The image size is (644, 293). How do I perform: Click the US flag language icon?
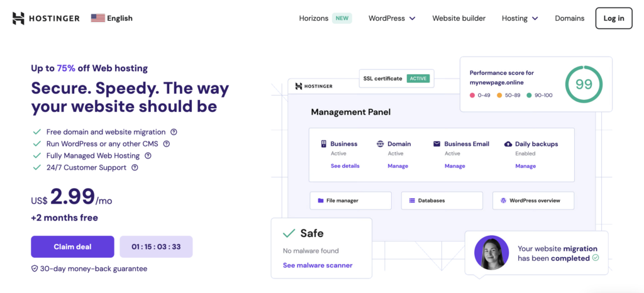[97, 18]
